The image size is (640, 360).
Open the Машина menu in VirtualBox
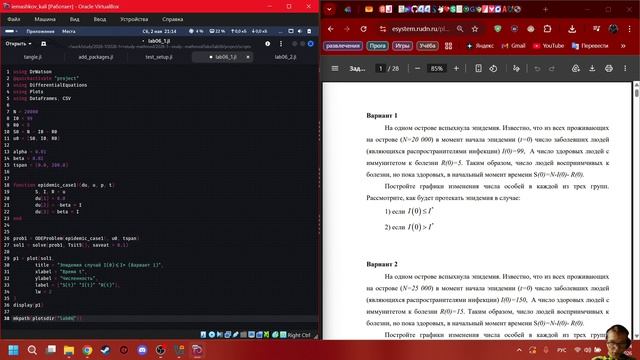click(x=45, y=19)
